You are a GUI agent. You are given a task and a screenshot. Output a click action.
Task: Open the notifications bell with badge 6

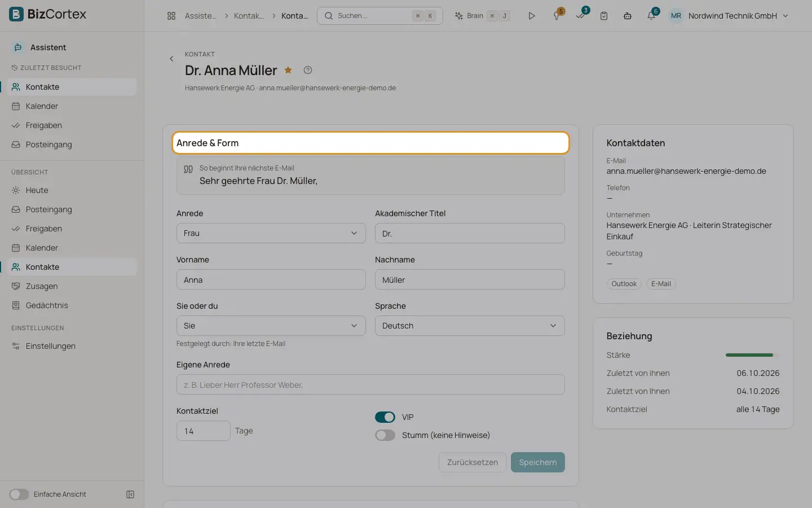pos(651,16)
